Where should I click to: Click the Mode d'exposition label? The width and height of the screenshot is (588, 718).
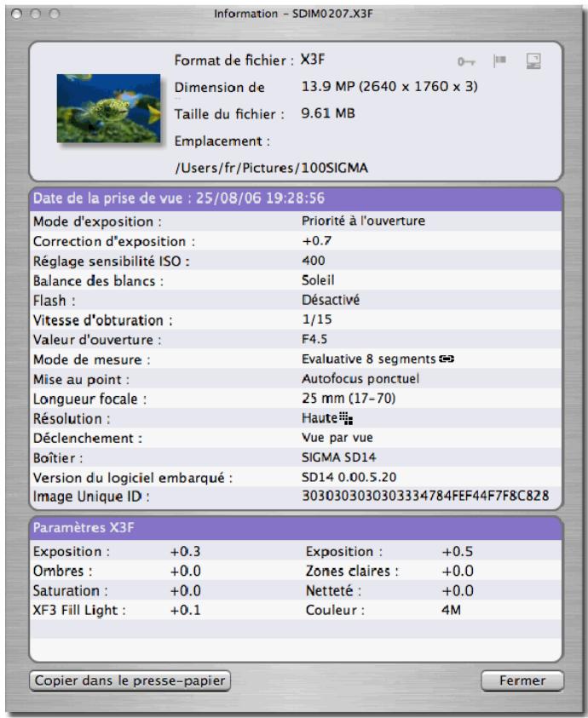tap(97, 221)
